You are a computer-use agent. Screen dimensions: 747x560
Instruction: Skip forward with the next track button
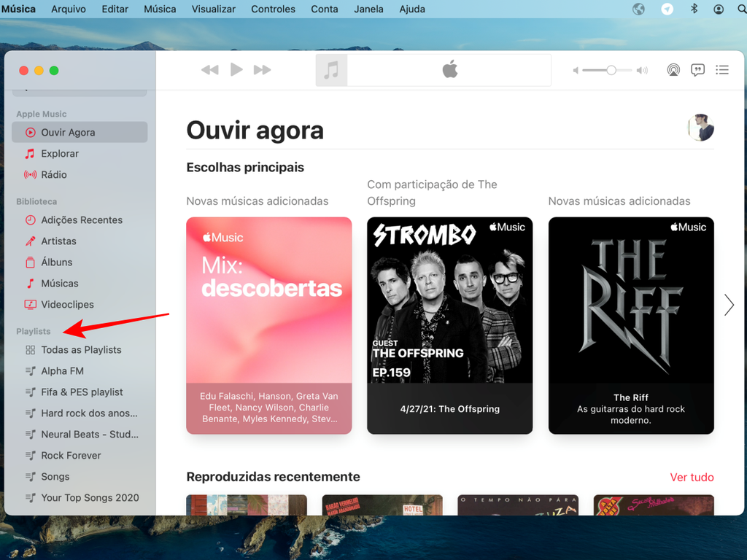(262, 70)
